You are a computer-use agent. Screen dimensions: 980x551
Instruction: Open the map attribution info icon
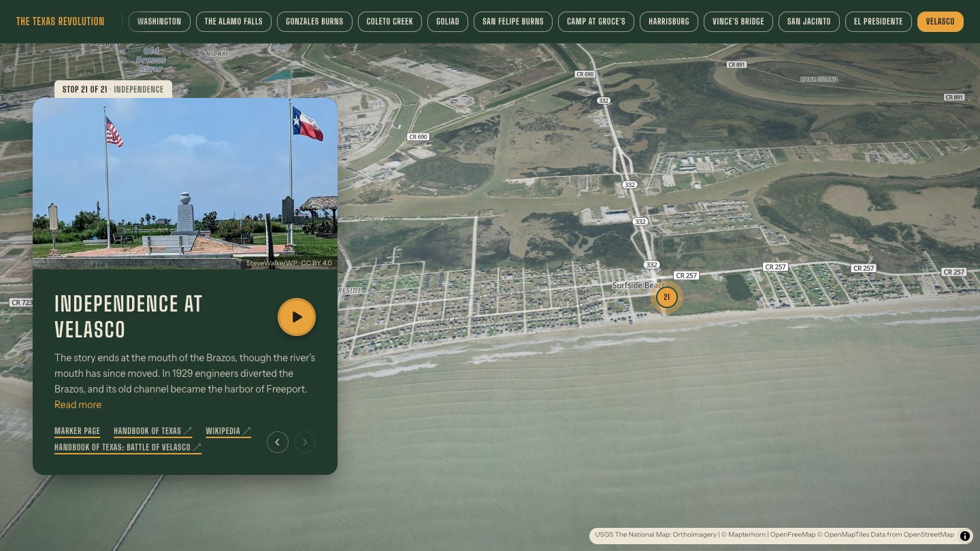[965, 536]
